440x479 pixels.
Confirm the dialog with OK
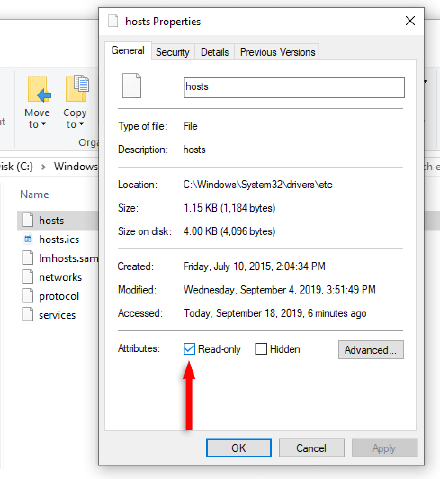click(x=239, y=448)
